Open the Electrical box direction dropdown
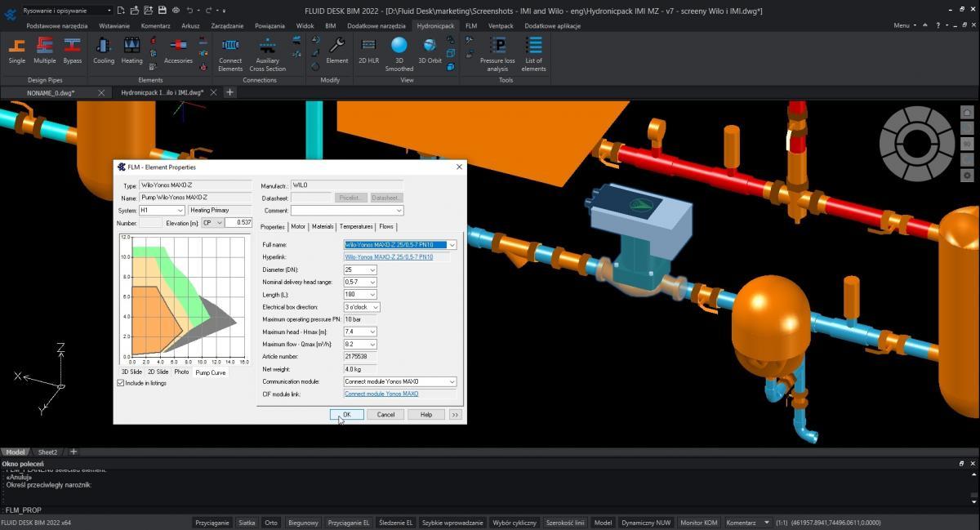 (375, 307)
